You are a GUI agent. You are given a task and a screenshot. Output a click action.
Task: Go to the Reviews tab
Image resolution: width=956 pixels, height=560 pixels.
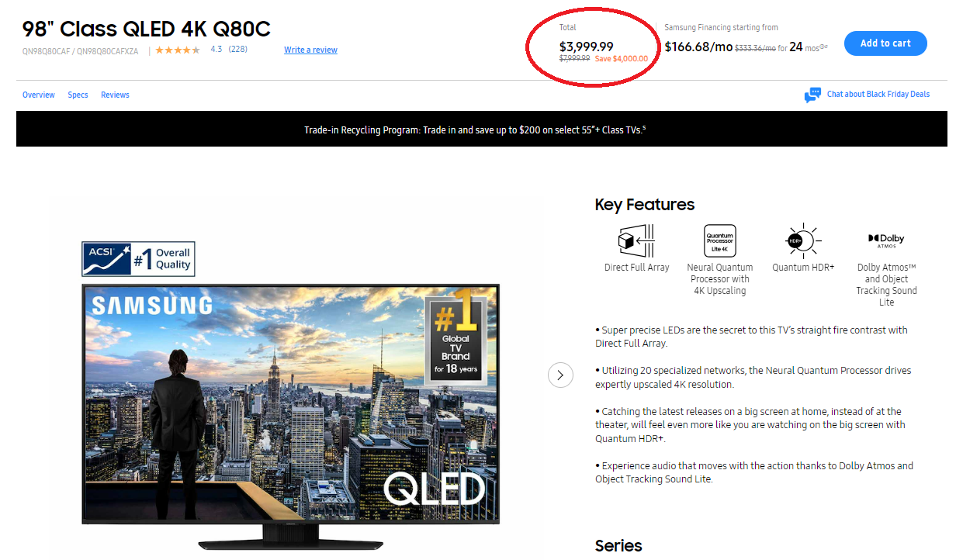[x=115, y=95]
